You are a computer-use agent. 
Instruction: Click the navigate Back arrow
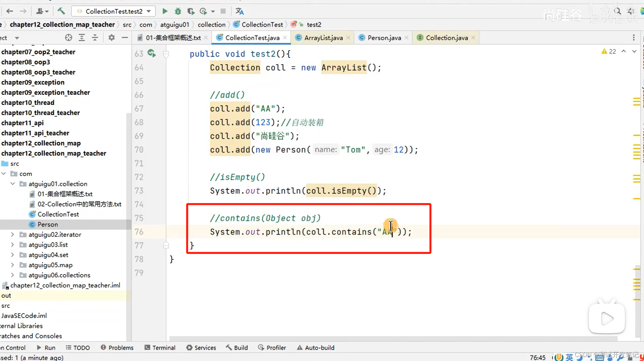point(10,11)
